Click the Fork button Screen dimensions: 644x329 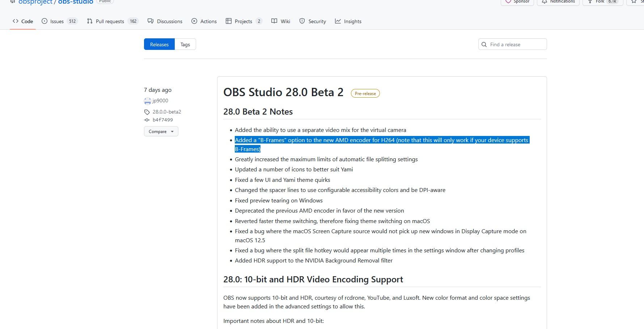coord(603,1)
